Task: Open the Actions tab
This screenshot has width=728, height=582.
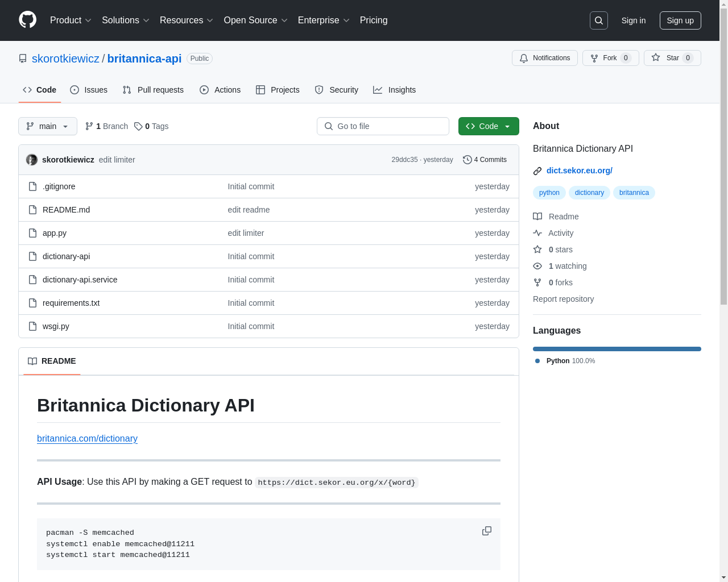Action: tap(220, 90)
